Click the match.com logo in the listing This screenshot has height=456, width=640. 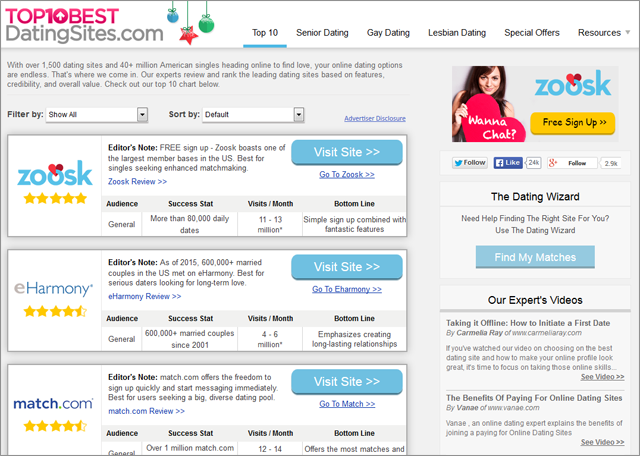pos(53,404)
